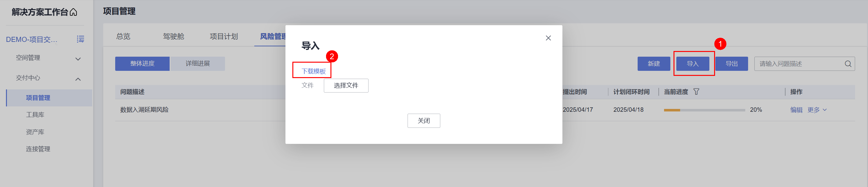Click the 导出 button
This screenshot has width=868, height=187.
(731, 64)
